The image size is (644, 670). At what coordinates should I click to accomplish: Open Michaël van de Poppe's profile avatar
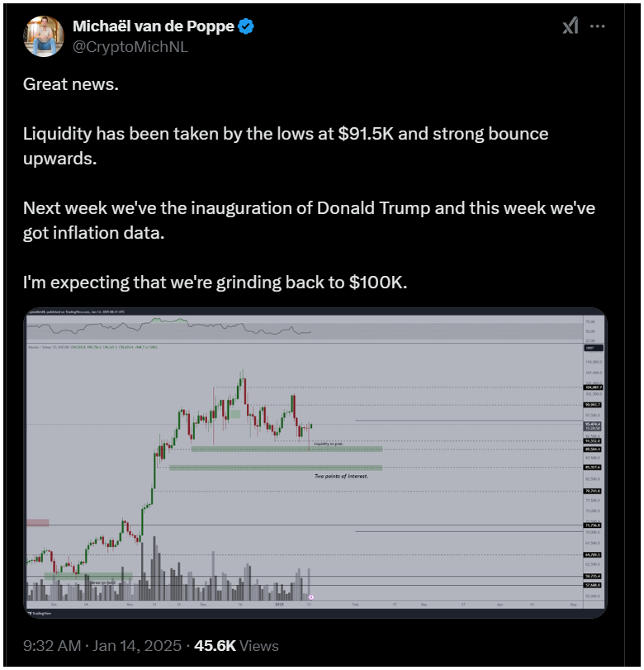coord(44,36)
